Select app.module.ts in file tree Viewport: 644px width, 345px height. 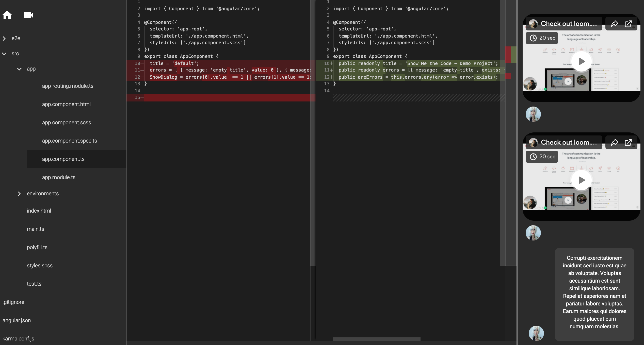(x=59, y=177)
